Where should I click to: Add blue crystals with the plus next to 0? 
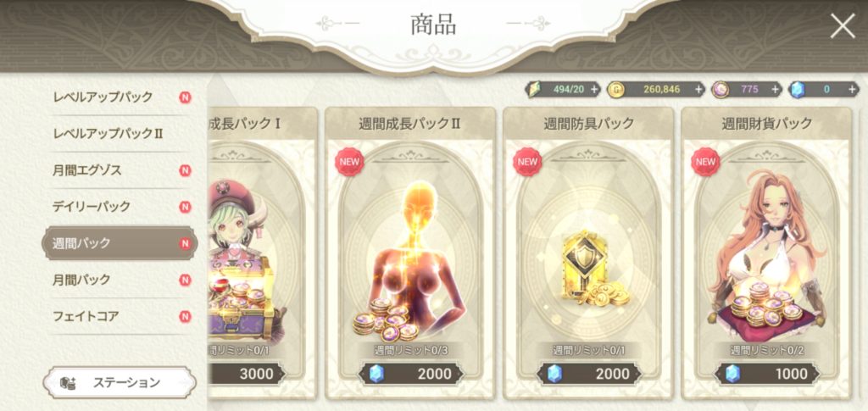pos(854,90)
